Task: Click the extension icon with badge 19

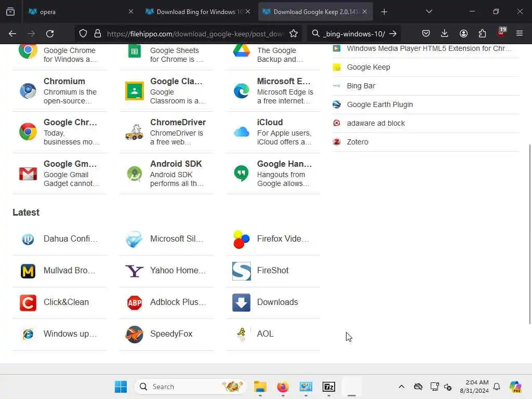Action: point(501,33)
